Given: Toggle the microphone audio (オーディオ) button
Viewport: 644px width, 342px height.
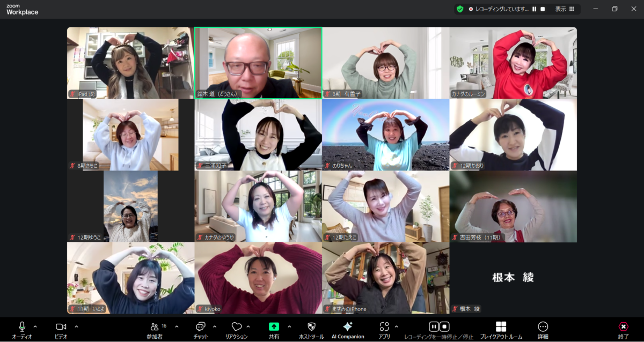Looking at the screenshot, I should [22, 326].
